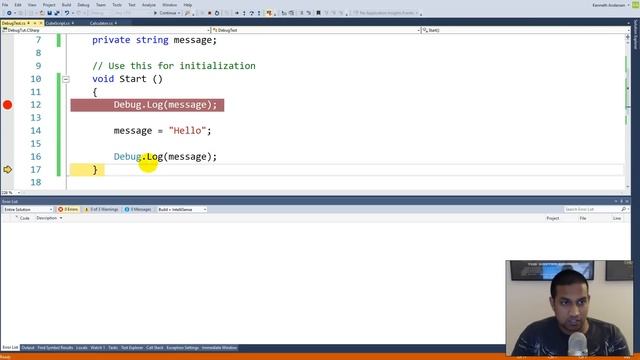Sort by the Project column header
Screen dimensions: 640x360
(x=553, y=218)
